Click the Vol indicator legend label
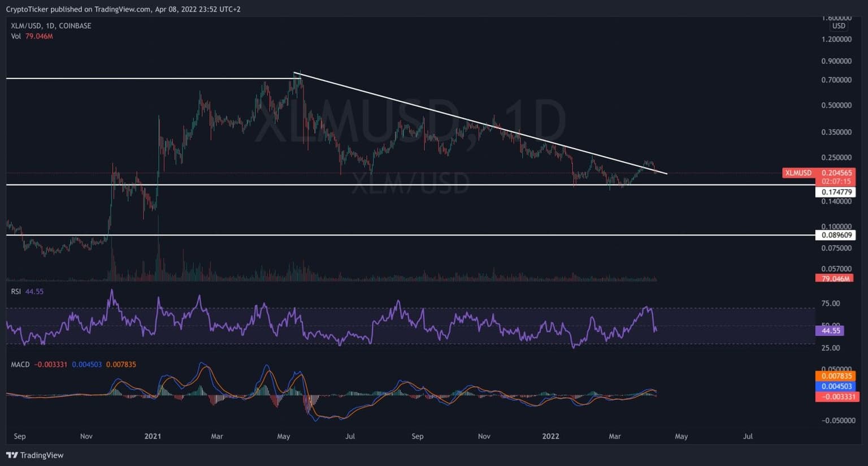 coord(16,36)
